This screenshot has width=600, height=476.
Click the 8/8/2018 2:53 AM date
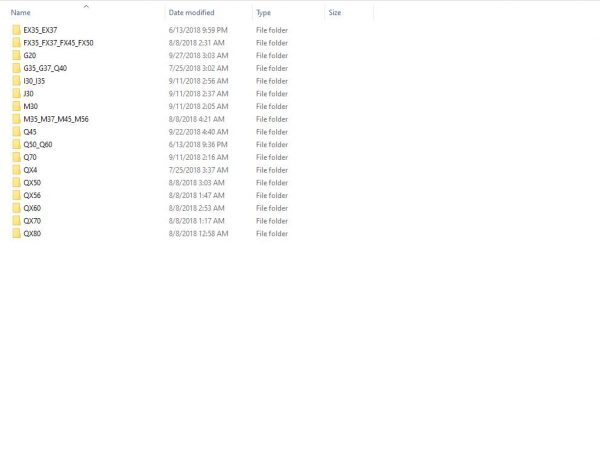(197, 208)
